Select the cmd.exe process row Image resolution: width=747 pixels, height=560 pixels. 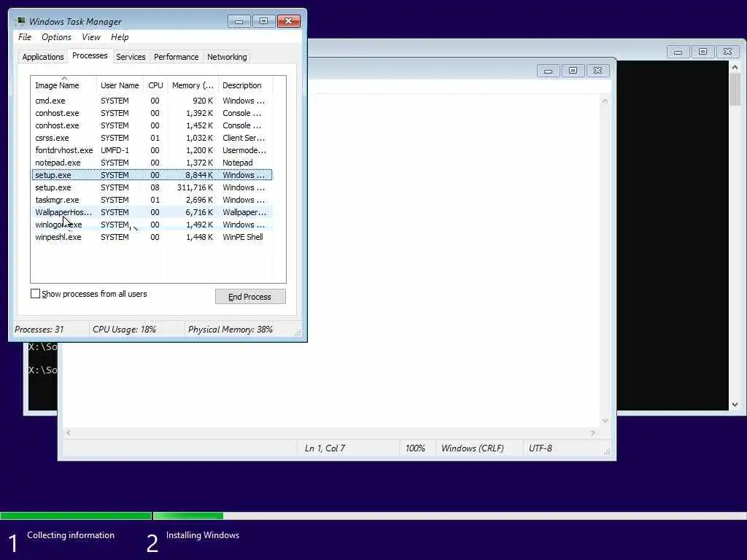[152, 101]
